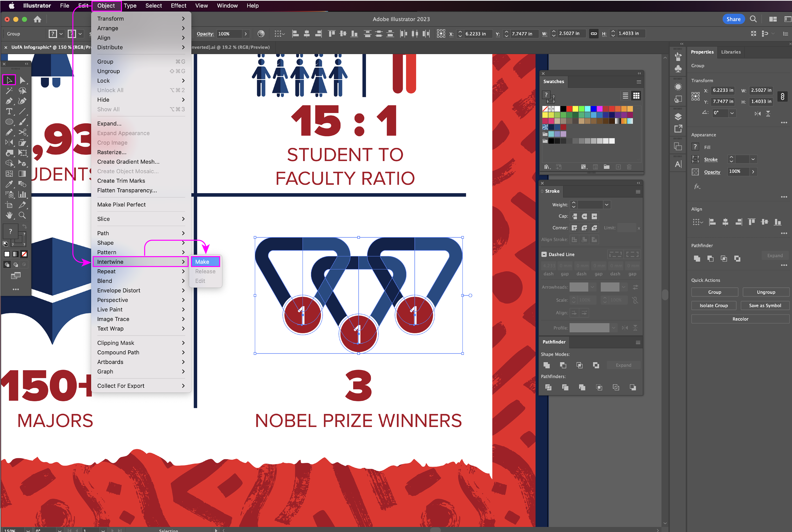Select the Eyedropper tool
The width and height of the screenshot is (792, 532).
coord(9,184)
